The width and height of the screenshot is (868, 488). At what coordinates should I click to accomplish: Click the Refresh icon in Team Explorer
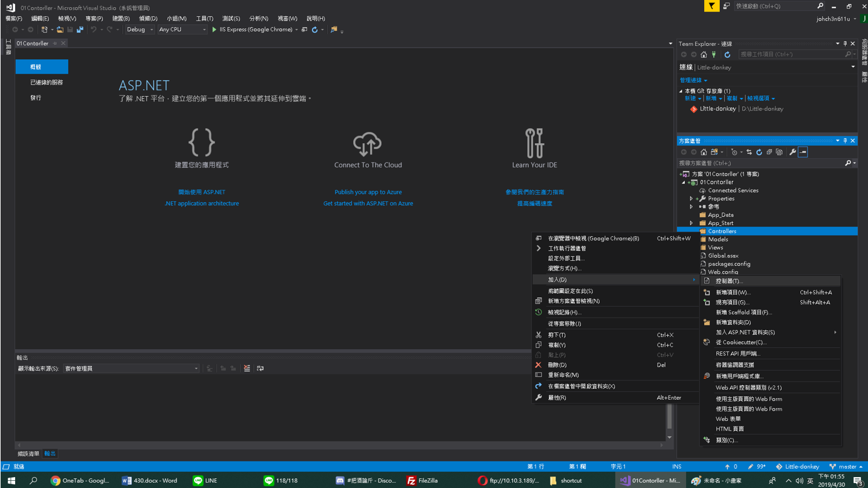point(727,54)
